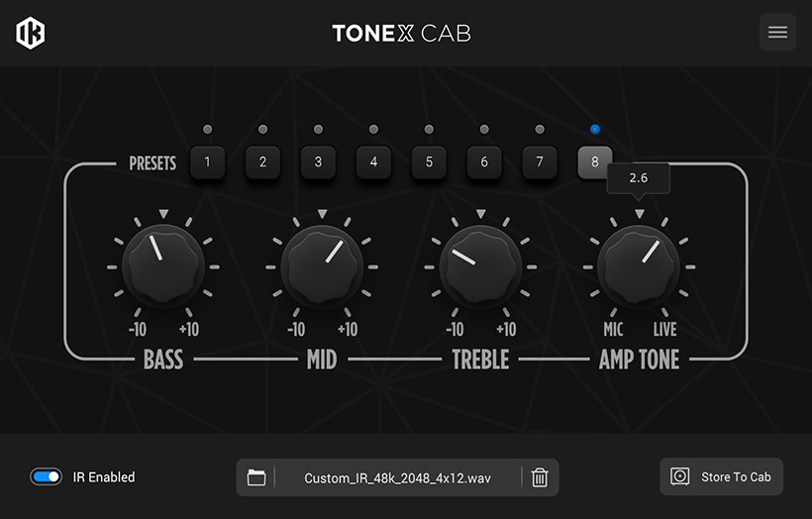812x519 pixels.
Task: Click the active preset 8 button
Action: pyautogui.click(x=594, y=161)
